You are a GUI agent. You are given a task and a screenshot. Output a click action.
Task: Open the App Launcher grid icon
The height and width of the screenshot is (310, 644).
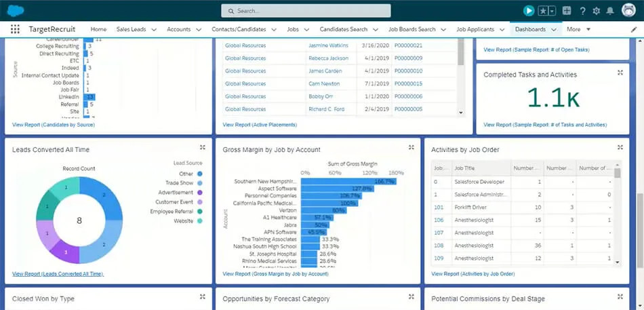pyautogui.click(x=15, y=29)
